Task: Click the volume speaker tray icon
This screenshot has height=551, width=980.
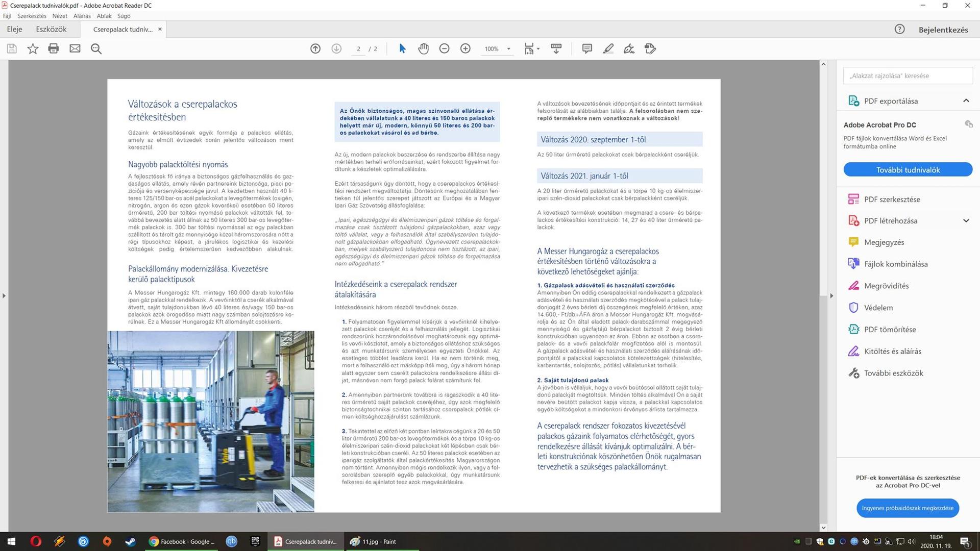Action: [911, 541]
